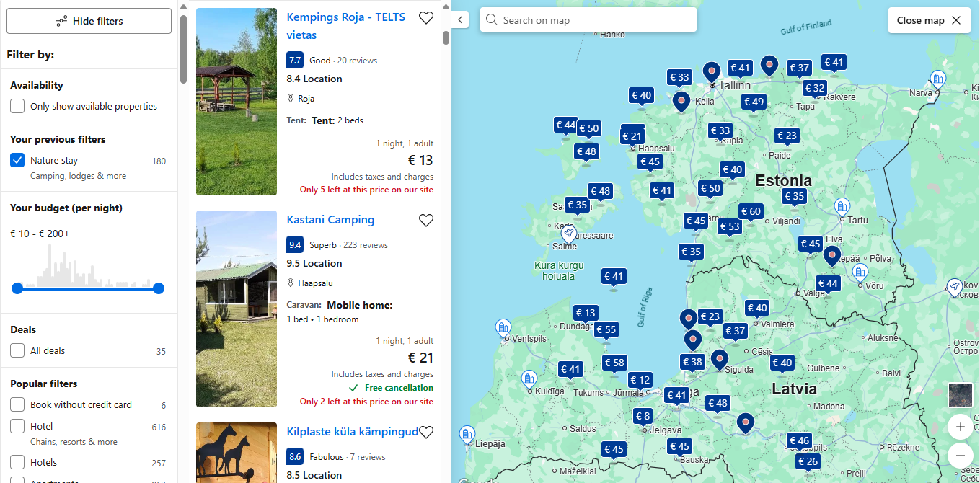
Task: Click the € 46 price marker
Action: pos(799,440)
